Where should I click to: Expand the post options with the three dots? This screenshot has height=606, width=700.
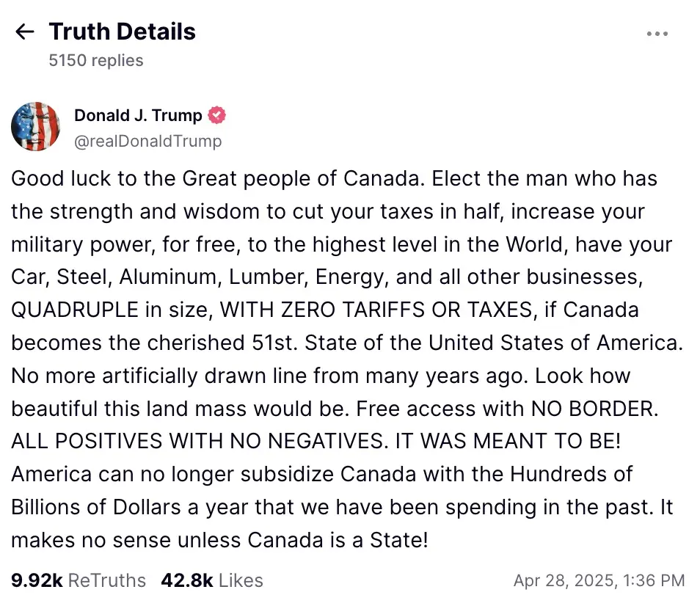tap(657, 32)
